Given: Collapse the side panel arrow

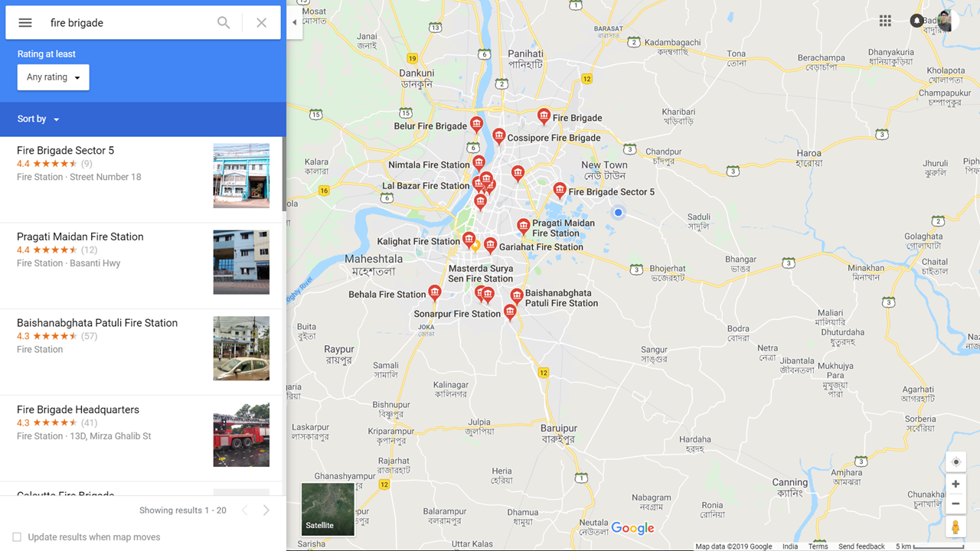Looking at the screenshot, I should click(x=295, y=23).
